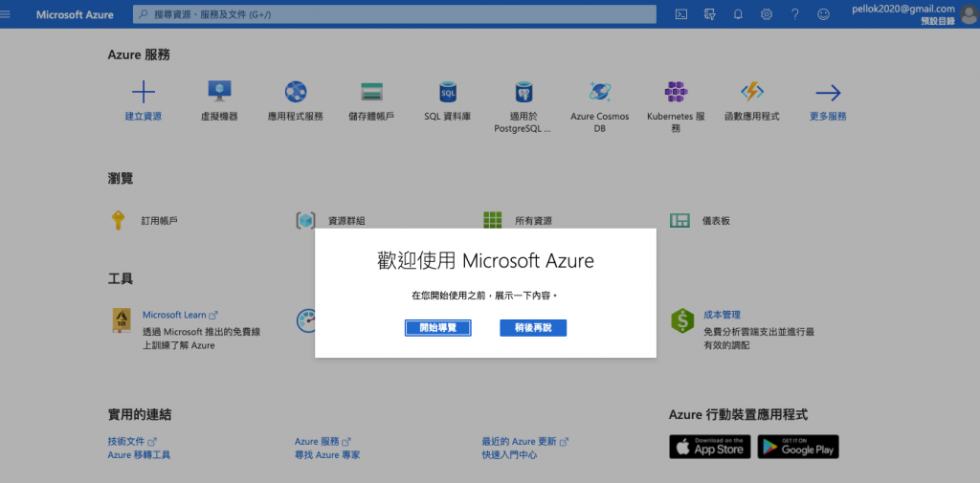Open the portal settings gear
The height and width of the screenshot is (483, 980).
coord(767,14)
